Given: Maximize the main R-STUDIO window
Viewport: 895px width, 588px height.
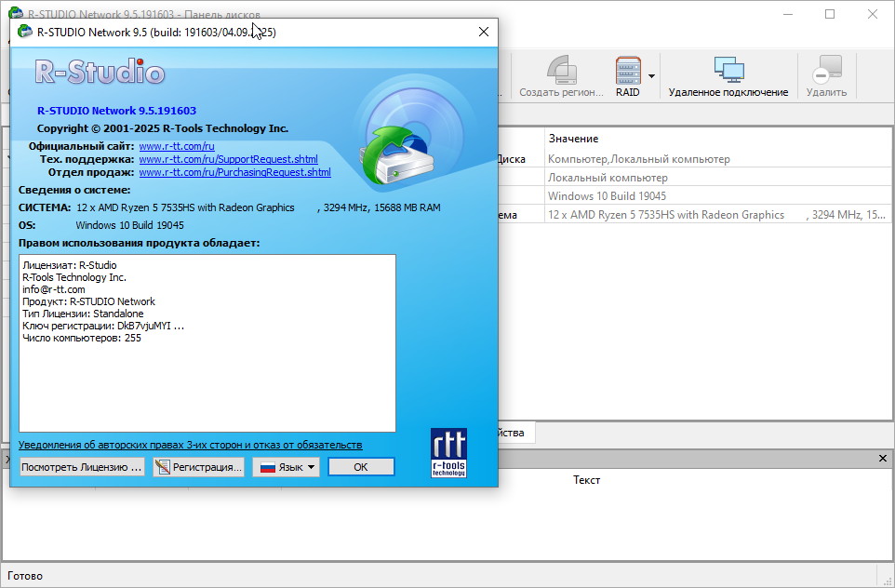Looking at the screenshot, I should pyautogui.click(x=830, y=14).
